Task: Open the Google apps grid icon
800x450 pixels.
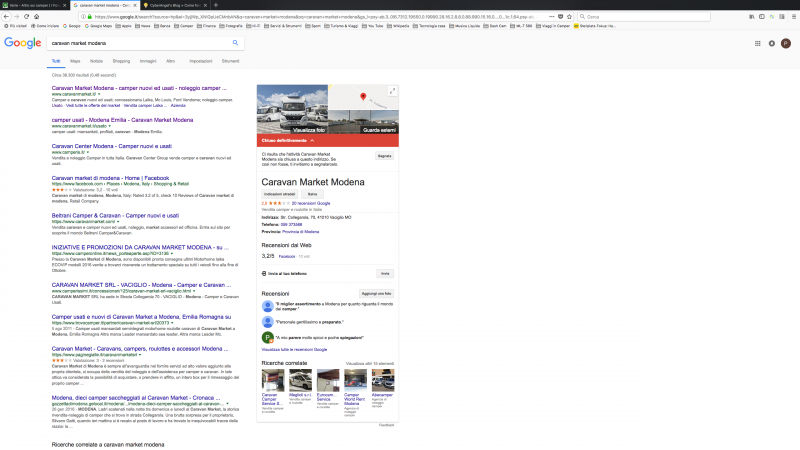Action: [x=757, y=44]
